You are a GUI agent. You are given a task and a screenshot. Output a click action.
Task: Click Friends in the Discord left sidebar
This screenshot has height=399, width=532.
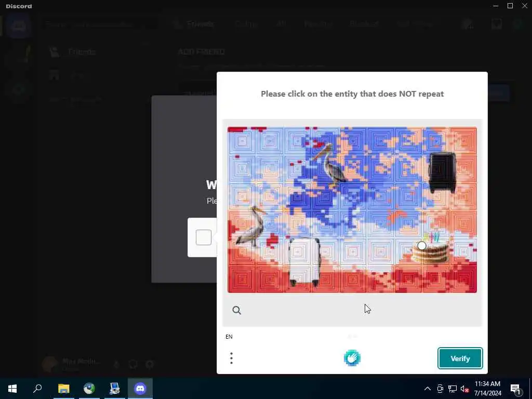point(82,52)
